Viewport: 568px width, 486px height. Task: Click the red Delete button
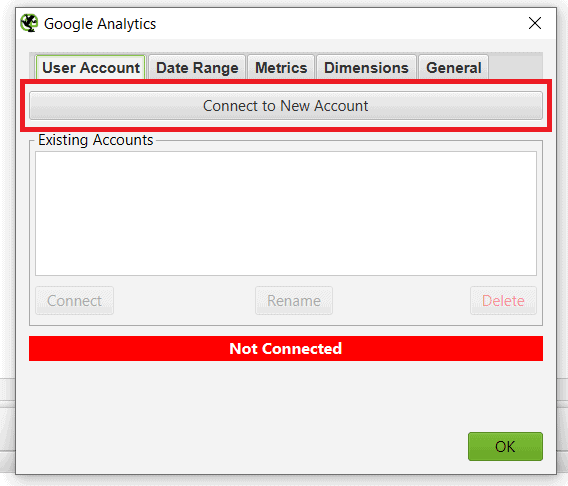503,301
